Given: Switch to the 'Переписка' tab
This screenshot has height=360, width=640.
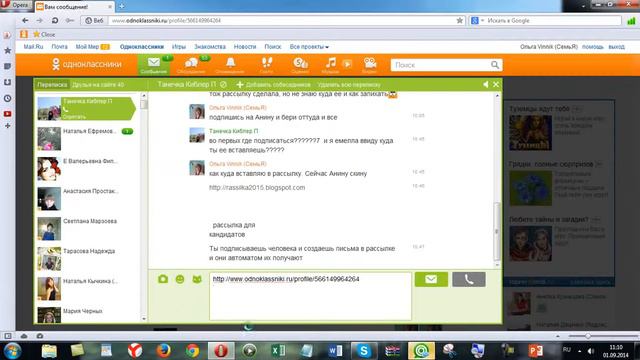Looking at the screenshot, I should (52, 85).
